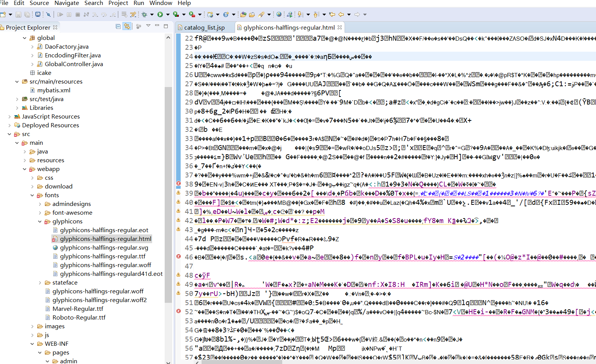Click the External Tools run icon
The width and height of the screenshot is (596, 364).
click(x=192, y=14)
